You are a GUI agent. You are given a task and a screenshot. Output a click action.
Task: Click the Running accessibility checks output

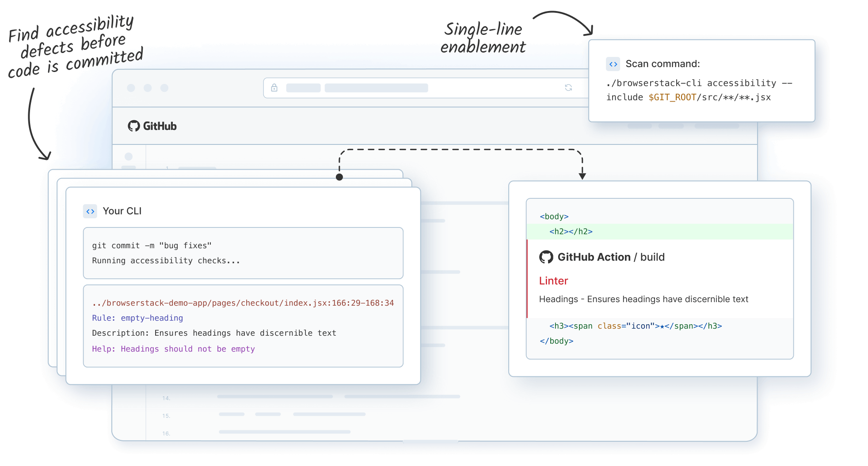point(165,261)
